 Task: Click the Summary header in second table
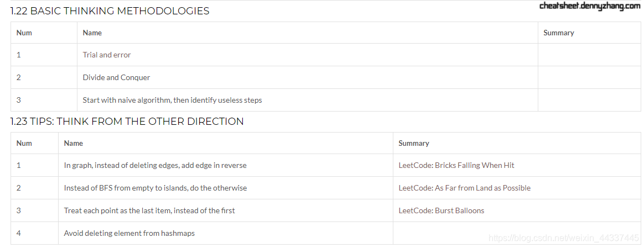point(413,143)
